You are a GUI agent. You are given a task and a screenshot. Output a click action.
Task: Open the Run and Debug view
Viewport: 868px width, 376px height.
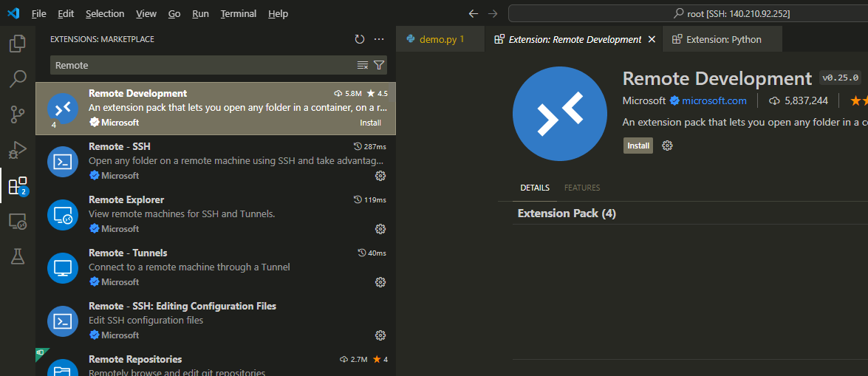tap(18, 150)
